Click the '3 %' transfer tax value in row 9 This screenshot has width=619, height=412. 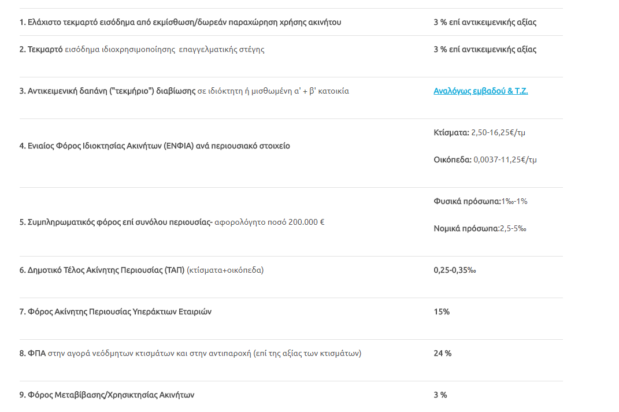[x=441, y=395]
